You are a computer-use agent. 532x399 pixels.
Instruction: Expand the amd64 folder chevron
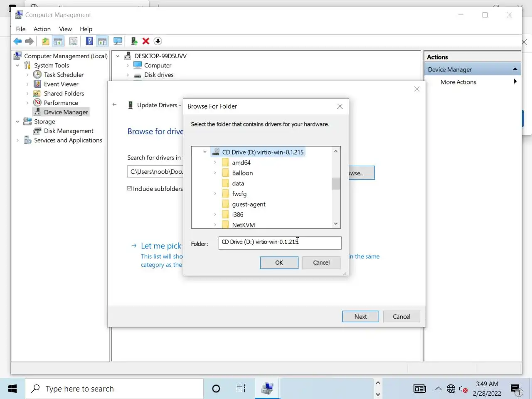215,163
